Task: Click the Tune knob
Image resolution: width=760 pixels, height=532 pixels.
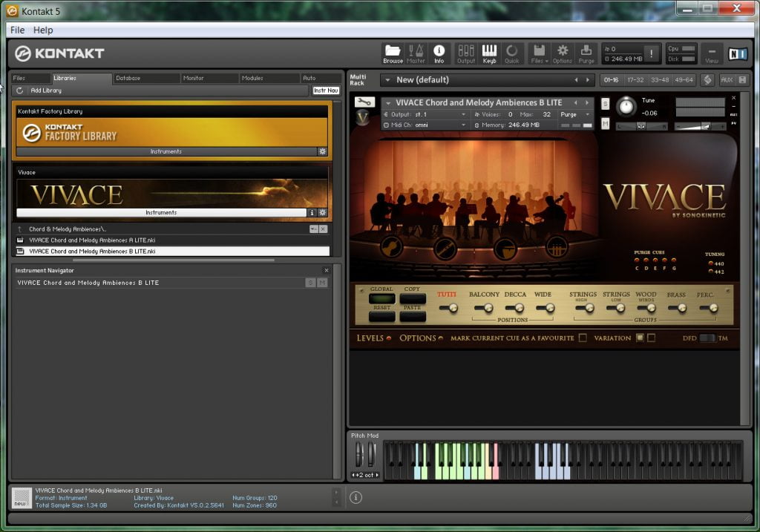Action: [626, 107]
